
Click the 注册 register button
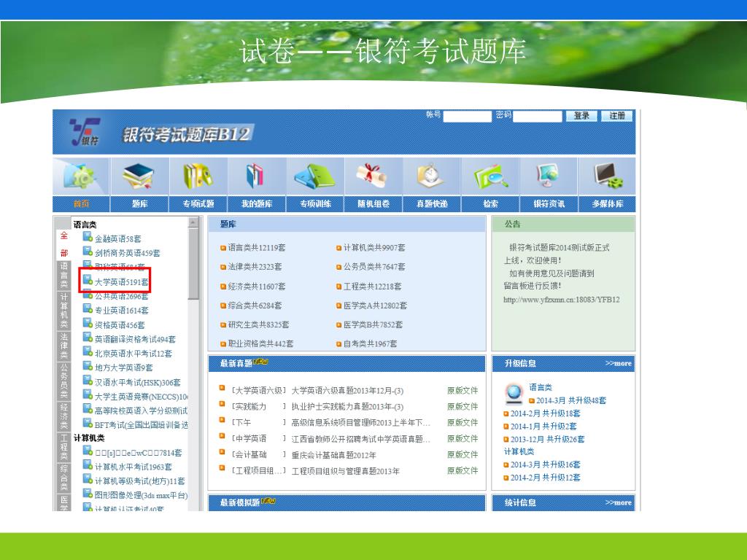click(617, 116)
